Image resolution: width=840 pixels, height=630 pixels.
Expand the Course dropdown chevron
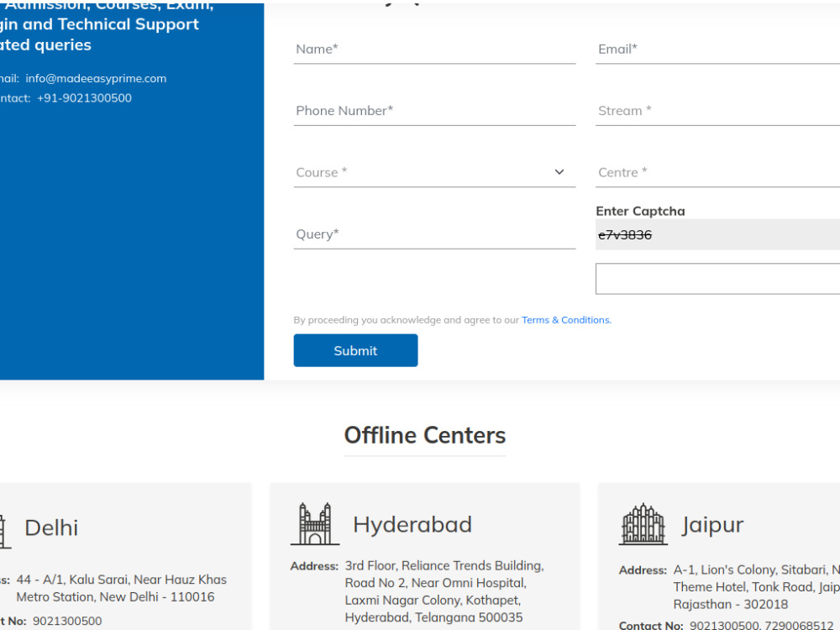pyautogui.click(x=559, y=172)
